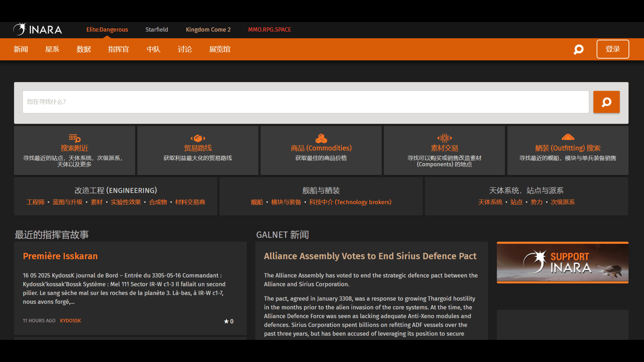
Task: Submit search with orange magnifier button
Action: 606,102
